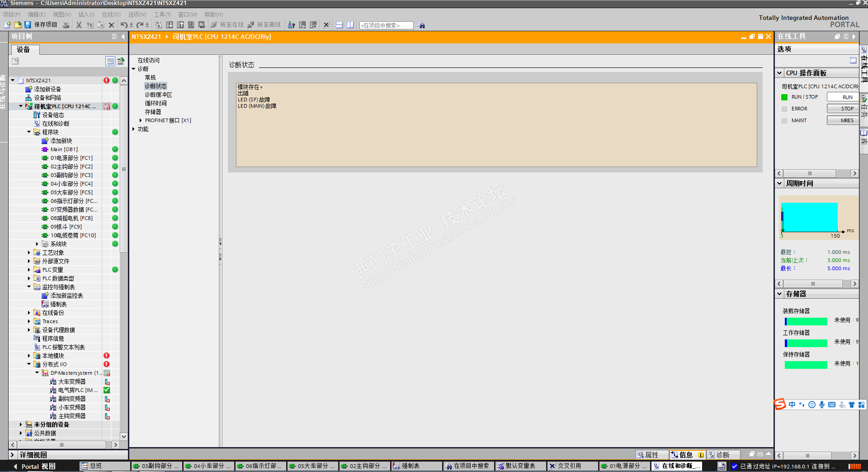Collapse the NTSXZ421 project node
This screenshot has width=868, height=472.
(x=13, y=81)
